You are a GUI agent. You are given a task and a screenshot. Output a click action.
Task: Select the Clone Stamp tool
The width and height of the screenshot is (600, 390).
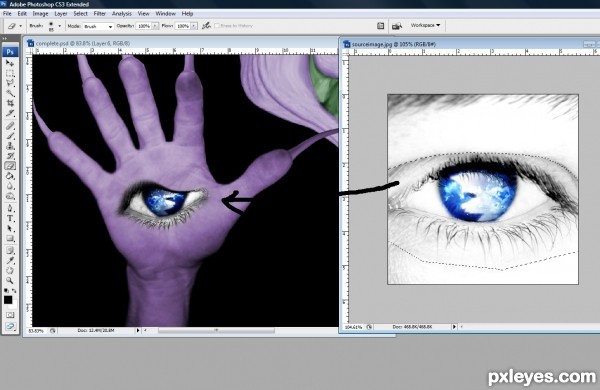coord(10,146)
